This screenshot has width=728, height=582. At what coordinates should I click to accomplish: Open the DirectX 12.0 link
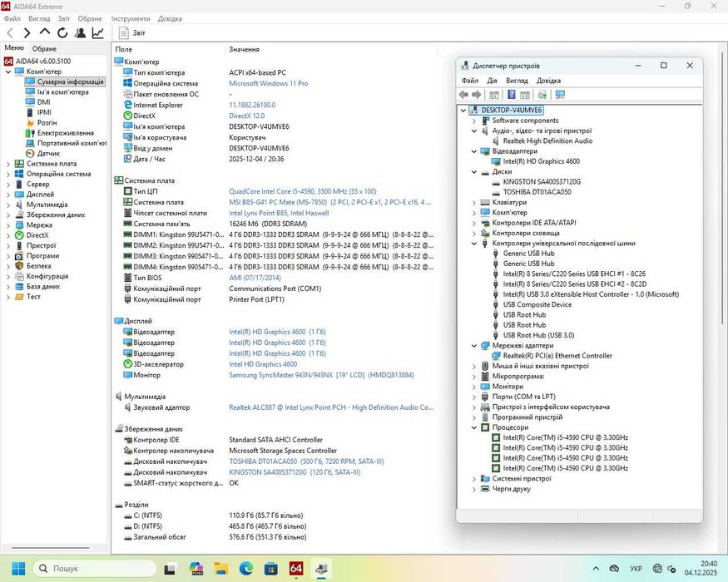246,116
